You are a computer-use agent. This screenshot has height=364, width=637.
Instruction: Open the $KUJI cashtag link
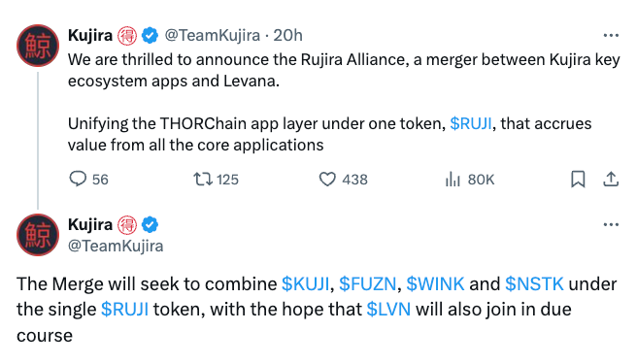pos(305,284)
